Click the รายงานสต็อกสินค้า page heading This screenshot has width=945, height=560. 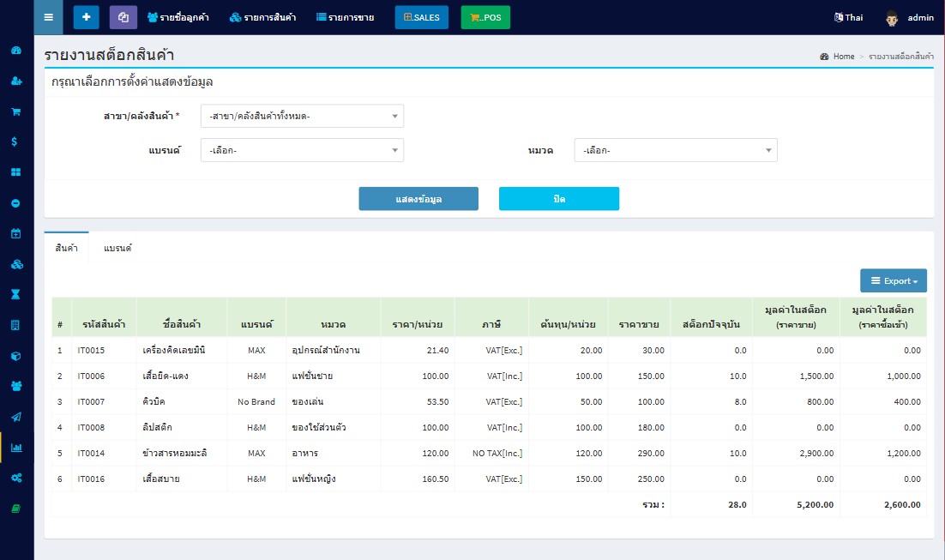click(109, 55)
